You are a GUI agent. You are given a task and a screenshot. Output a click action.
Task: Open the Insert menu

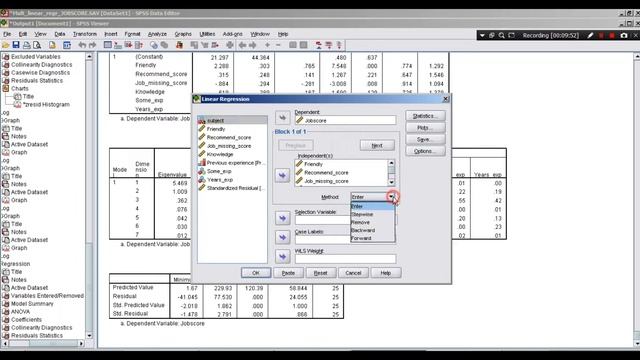click(x=111, y=34)
